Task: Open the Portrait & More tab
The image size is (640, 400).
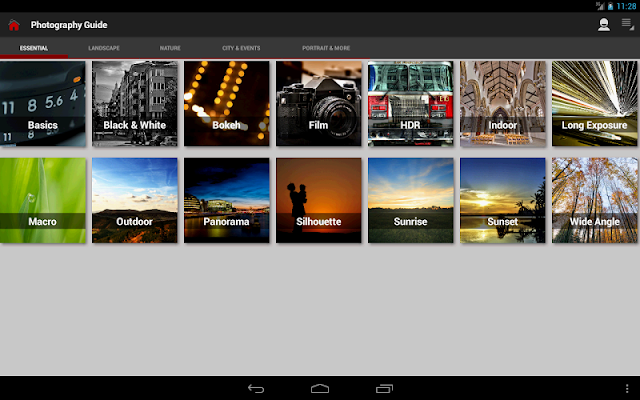Action: click(326, 48)
